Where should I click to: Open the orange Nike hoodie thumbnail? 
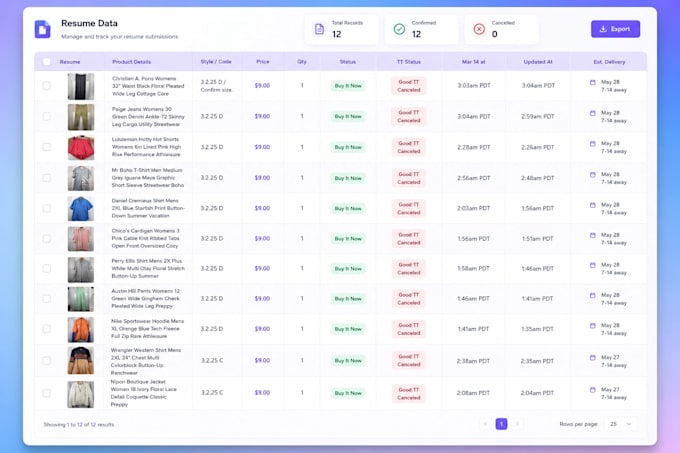81,329
